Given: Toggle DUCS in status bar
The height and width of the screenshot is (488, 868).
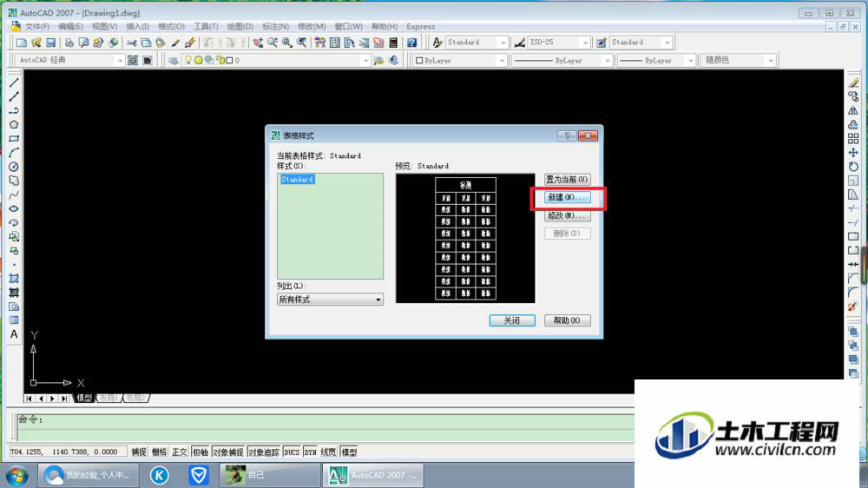Looking at the screenshot, I should [x=292, y=452].
